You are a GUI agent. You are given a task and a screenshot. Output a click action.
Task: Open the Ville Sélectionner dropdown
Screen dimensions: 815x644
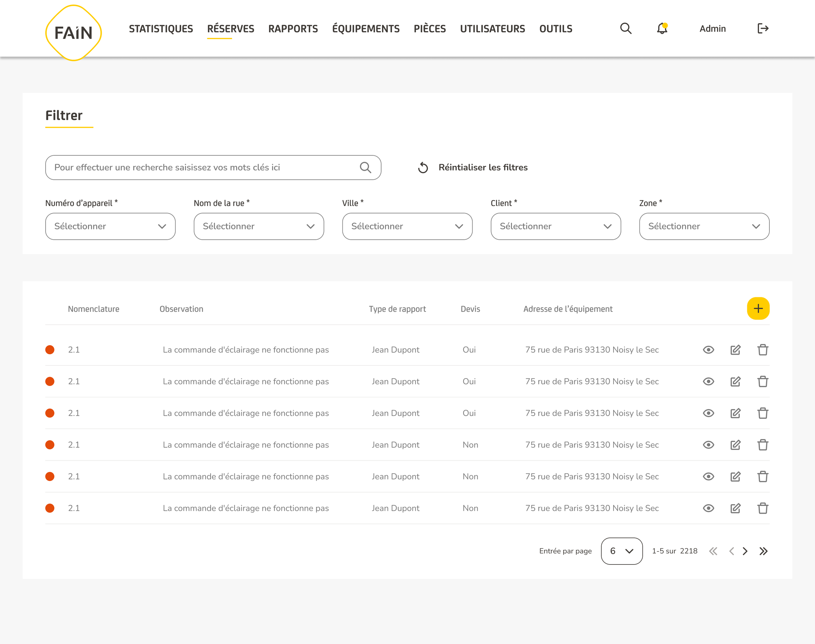tap(407, 226)
